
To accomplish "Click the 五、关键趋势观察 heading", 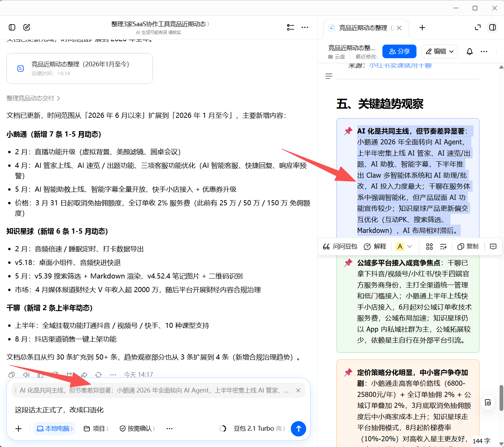I will click(x=380, y=104).
